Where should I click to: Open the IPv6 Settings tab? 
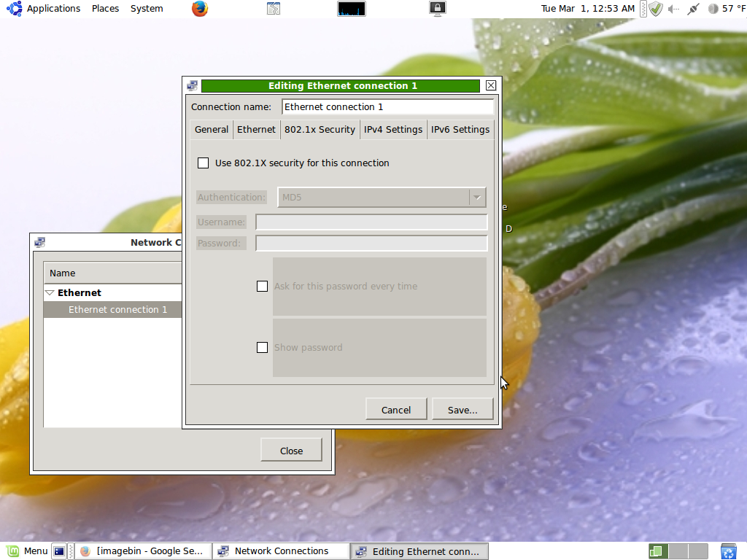(x=460, y=130)
